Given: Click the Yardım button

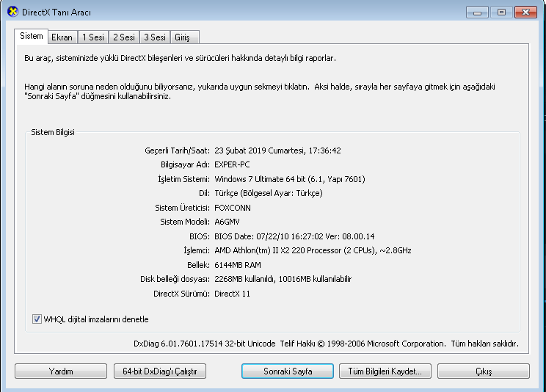Looking at the screenshot, I should [x=61, y=371].
